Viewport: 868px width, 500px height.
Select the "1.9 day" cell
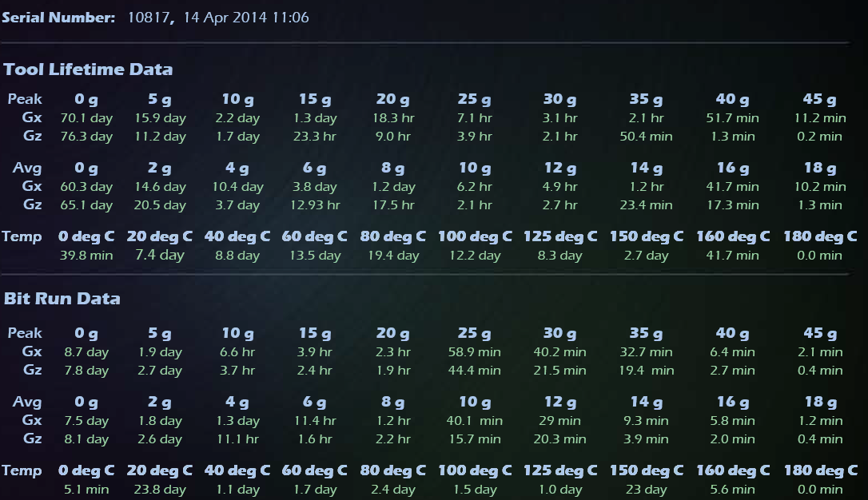160,352
